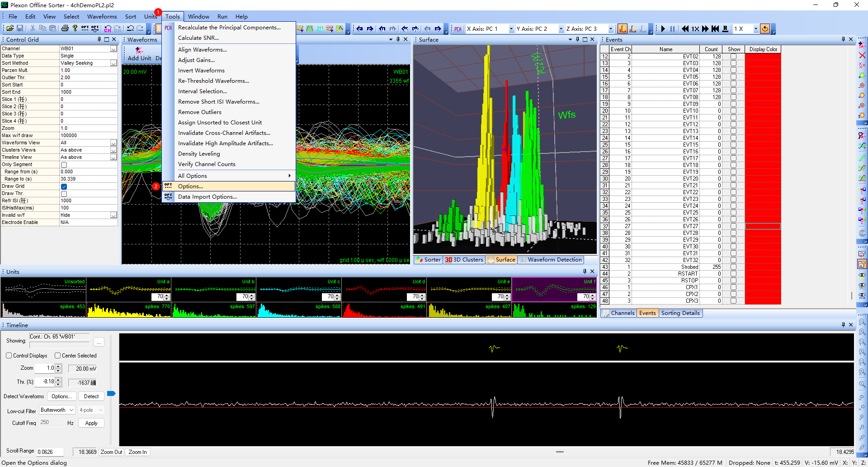Open the X Axis PC 1 dropdown

pos(511,29)
